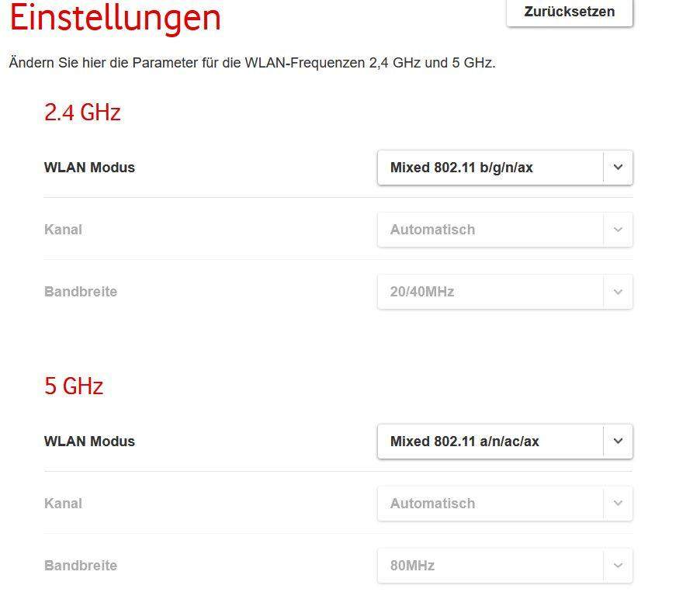Click the chevron on 5 GHz WLAN Modus dropdown
Image resolution: width=700 pixels, height=606 pixels.
click(x=618, y=441)
